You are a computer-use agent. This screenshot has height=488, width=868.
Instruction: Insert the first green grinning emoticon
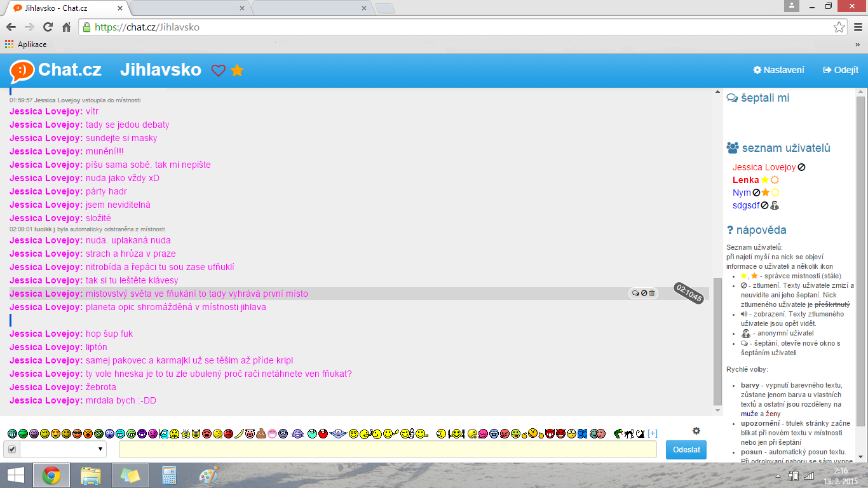point(13,433)
